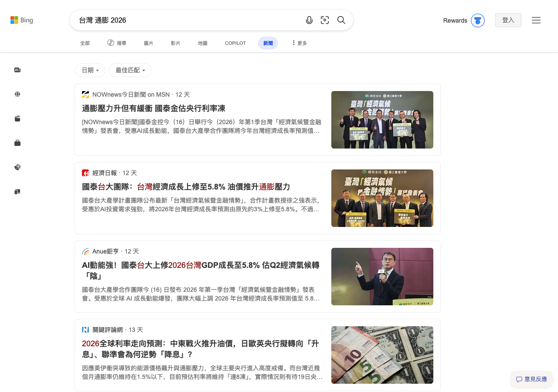Image resolution: width=558 pixels, height=392 pixels.
Task: Open Anue鉅亨 speaker photo thumbnail
Action: (x=382, y=277)
